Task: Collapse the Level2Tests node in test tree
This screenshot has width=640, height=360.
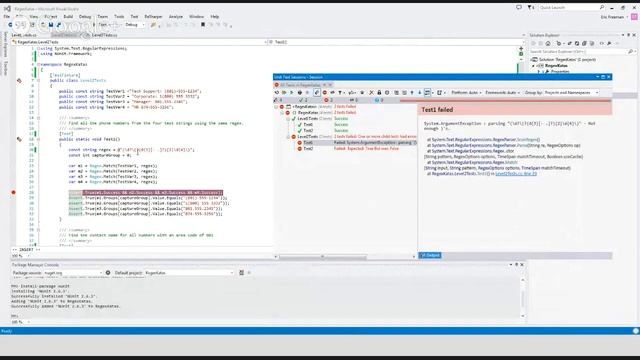Action: pos(288,137)
